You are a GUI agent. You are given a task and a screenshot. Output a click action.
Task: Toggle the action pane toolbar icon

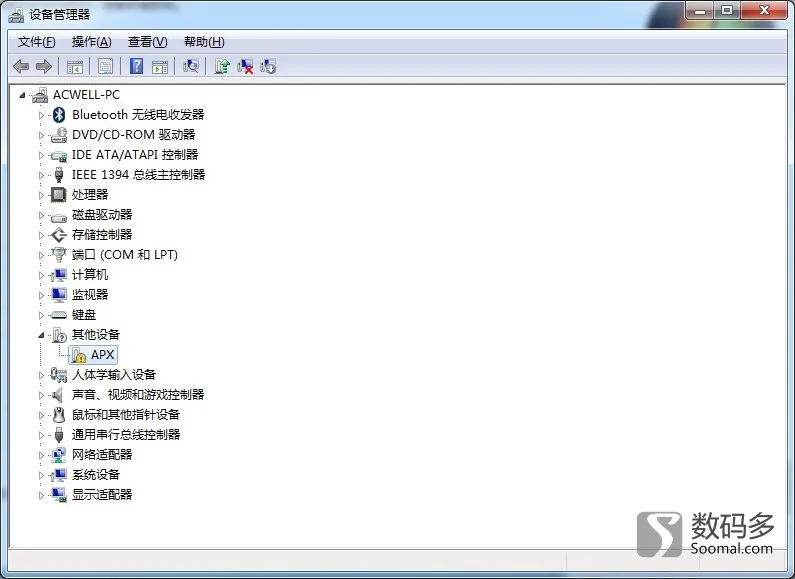(x=160, y=66)
